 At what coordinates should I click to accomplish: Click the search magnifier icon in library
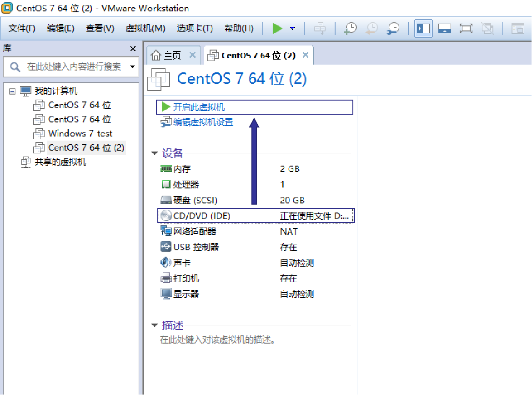15,66
